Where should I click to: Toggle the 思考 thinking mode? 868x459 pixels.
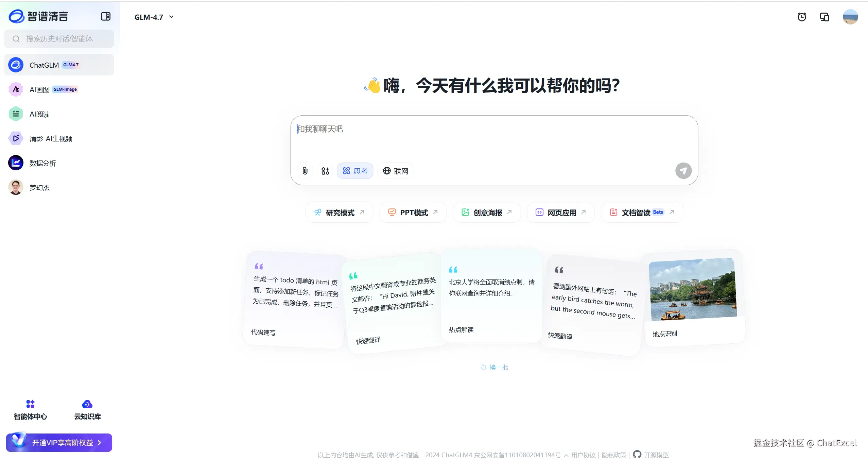click(x=355, y=171)
